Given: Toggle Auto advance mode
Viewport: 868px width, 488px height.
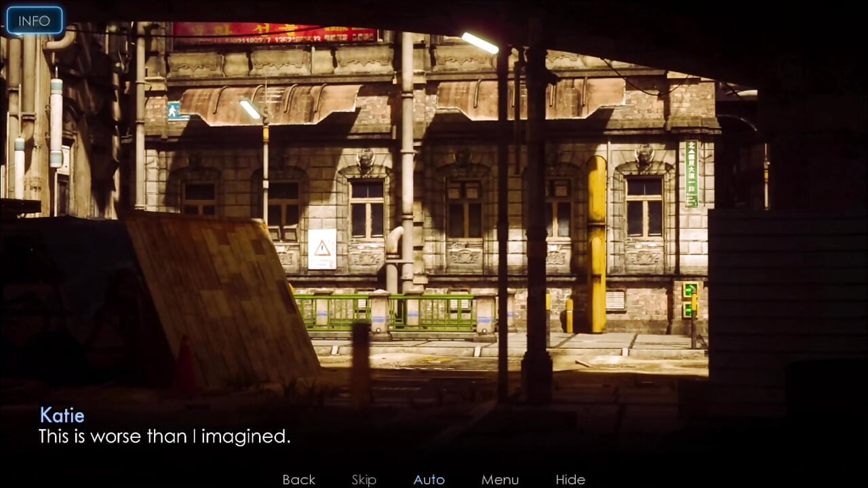Looking at the screenshot, I should pyautogui.click(x=429, y=479).
